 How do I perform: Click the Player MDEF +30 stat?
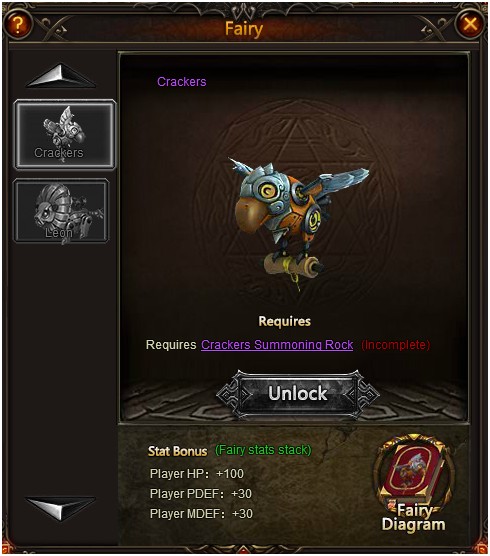(201, 513)
